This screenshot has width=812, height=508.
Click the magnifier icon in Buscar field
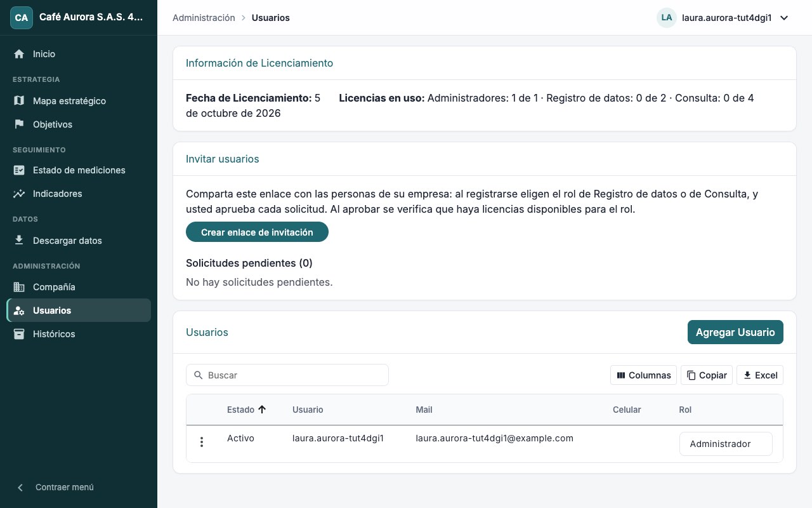[x=199, y=375]
